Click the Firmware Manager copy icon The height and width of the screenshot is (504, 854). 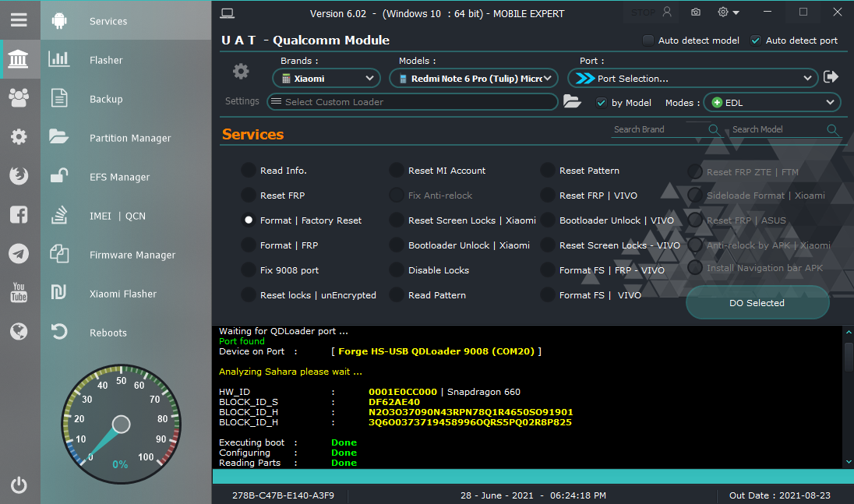[58, 254]
